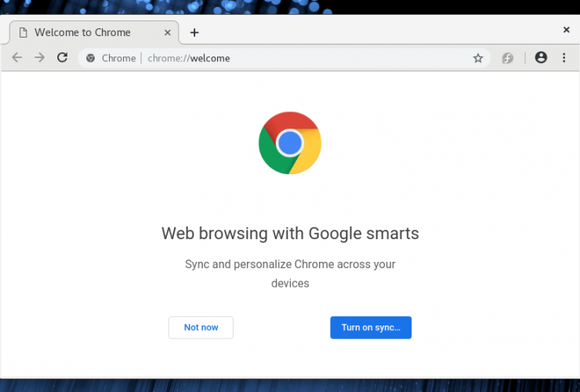The height and width of the screenshot is (392, 580).
Task: Close the Chrome browser window
Action: click(x=566, y=29)
